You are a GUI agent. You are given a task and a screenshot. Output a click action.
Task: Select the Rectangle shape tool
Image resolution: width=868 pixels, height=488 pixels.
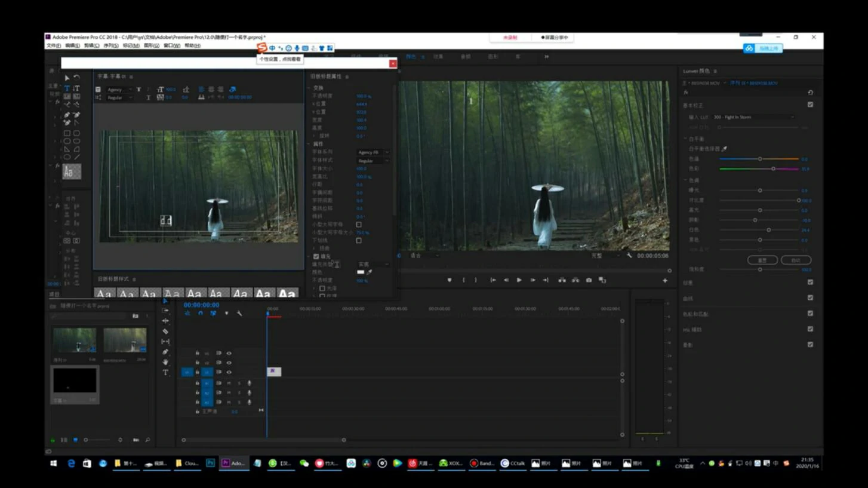coord(67,133)
